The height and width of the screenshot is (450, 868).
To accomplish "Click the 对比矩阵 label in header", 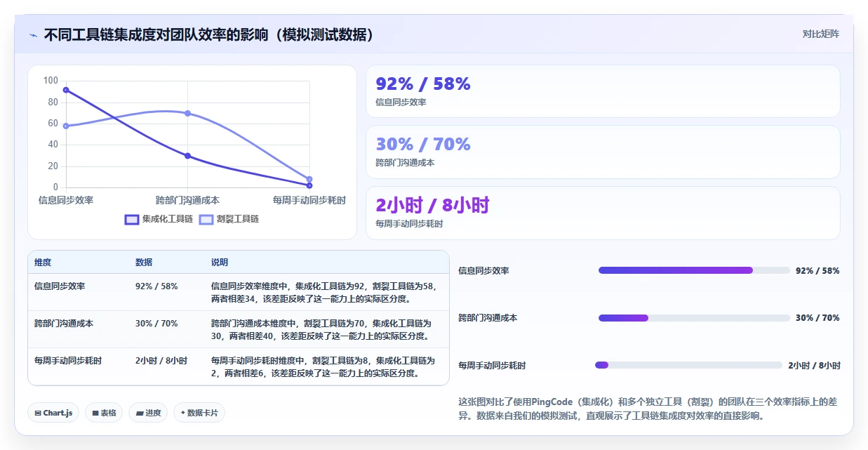I will tap(820, 34).
